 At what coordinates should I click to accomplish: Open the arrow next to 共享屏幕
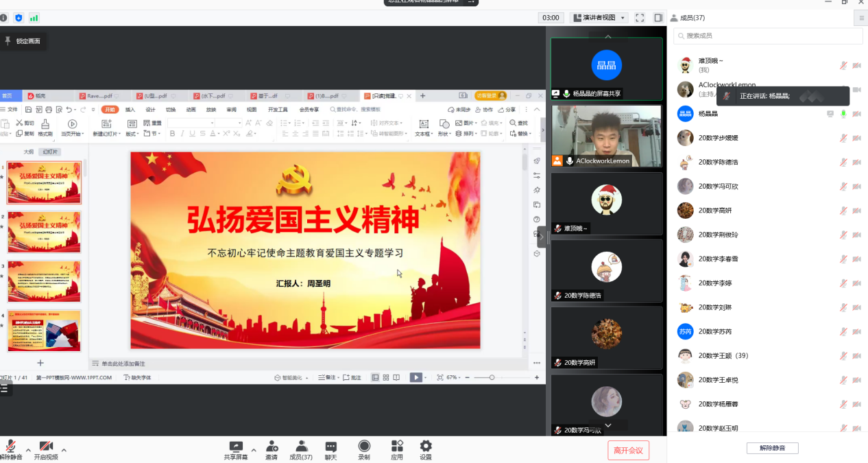tap(254, 451)
